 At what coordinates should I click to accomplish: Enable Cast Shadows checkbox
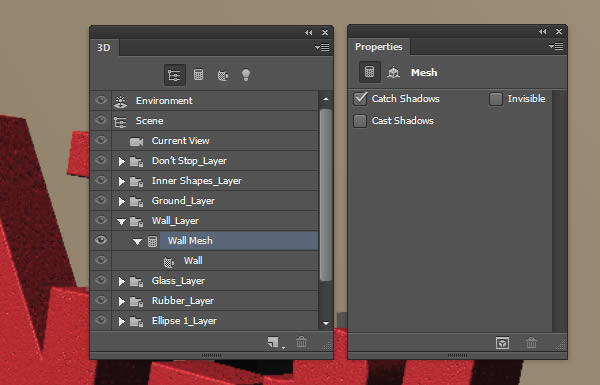[x=360, y=121]
